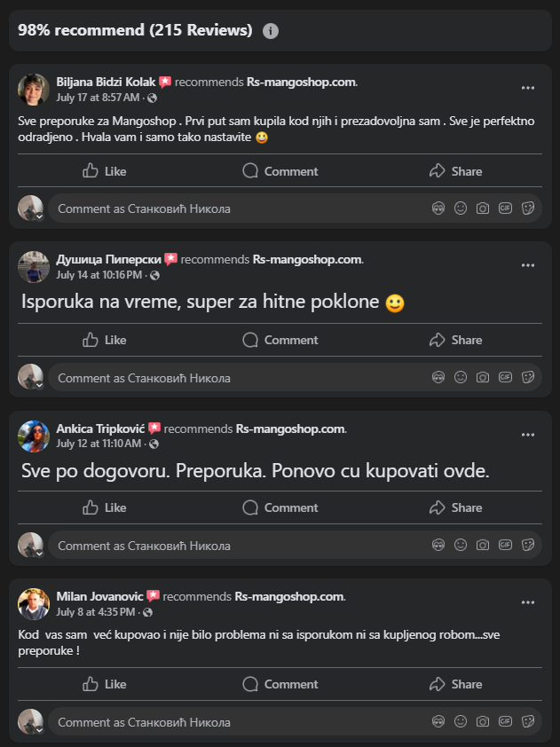
Task: Open three-dots menu on Душица Пиперски's post
Action: pos(528,265)
